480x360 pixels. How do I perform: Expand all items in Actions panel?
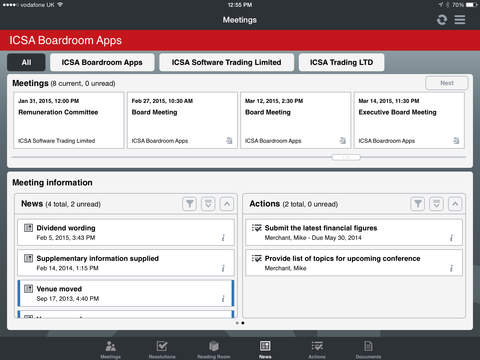(x=436, y=204)
